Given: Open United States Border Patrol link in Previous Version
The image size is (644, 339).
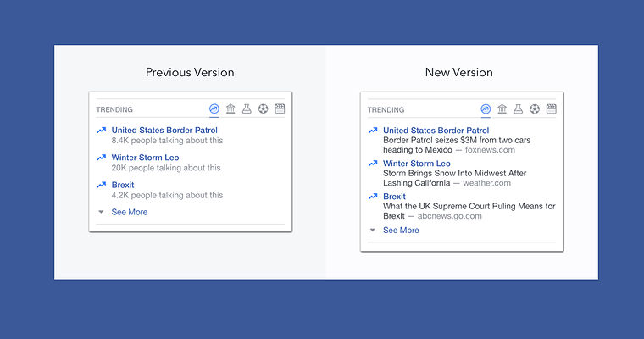Looking at the screenshot, I should [164, 131].
